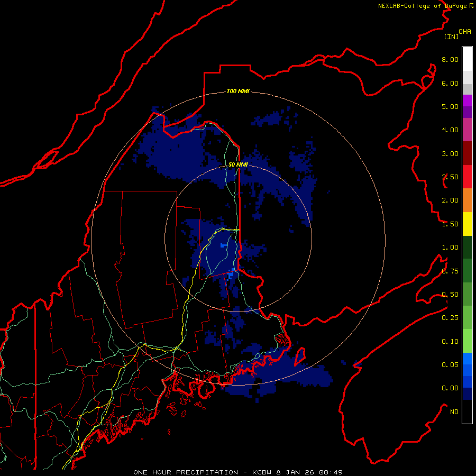This screenshot has height=476, width=476.
Task: Click the 'OHA' product label
Action: pos(465,32)
